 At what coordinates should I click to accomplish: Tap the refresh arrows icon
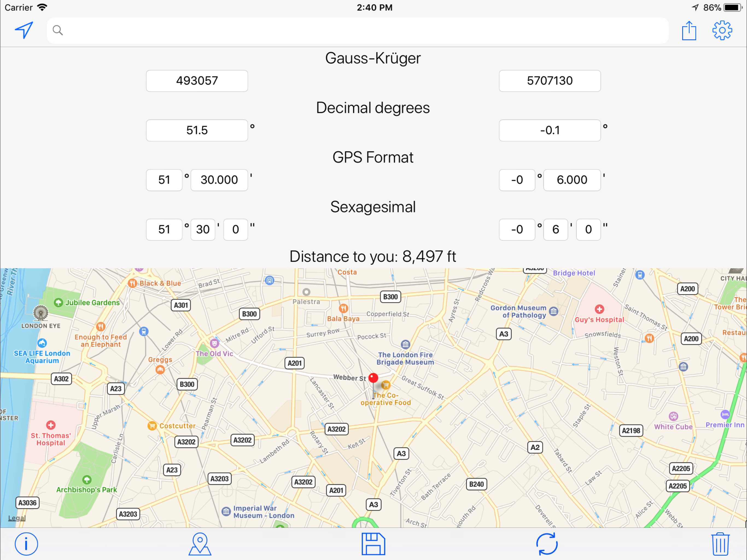[x=547, y=544]
